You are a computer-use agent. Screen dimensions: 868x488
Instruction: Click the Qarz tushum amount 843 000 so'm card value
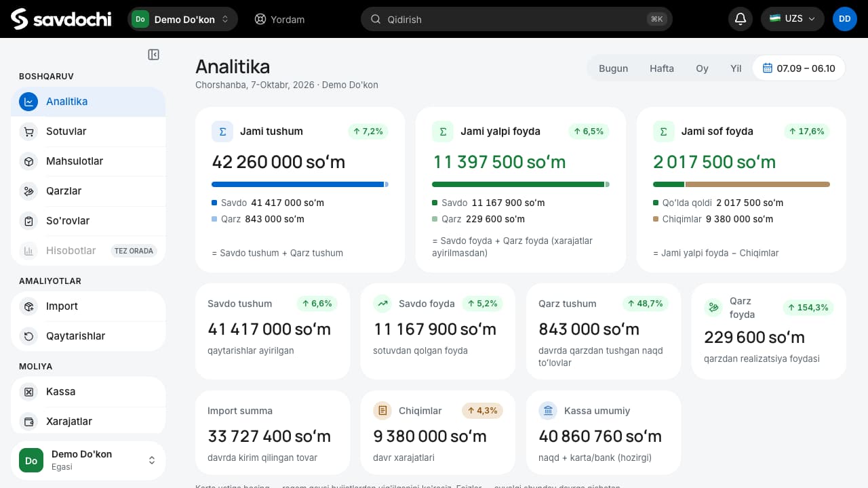point(589,329)
